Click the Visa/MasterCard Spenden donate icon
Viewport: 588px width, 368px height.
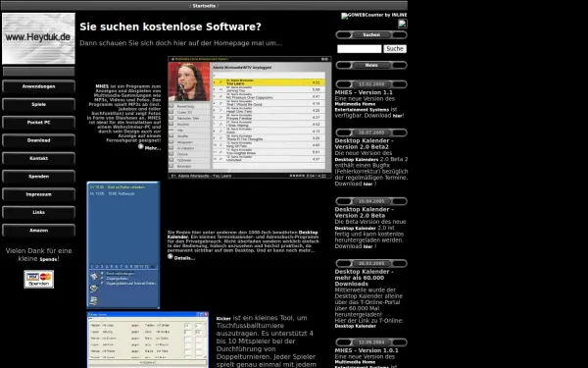[x=39, y=279]
